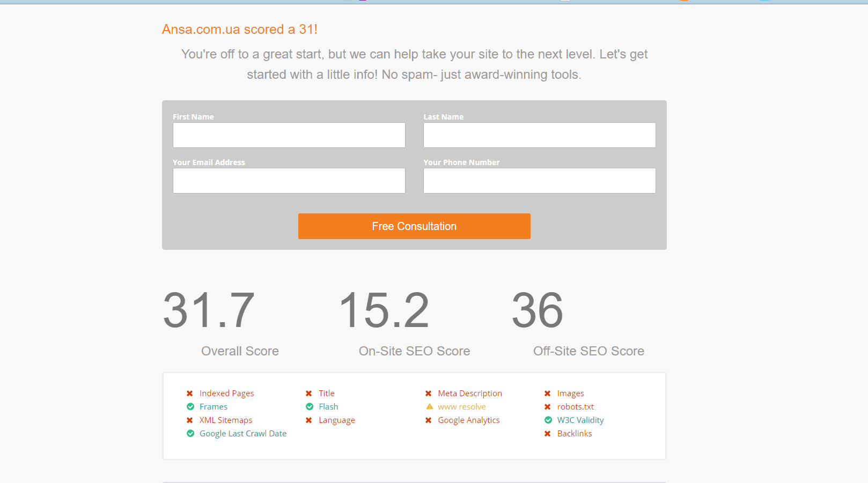Open the Backlinks result link
The image size is (868, 483).
click(575, 434)
